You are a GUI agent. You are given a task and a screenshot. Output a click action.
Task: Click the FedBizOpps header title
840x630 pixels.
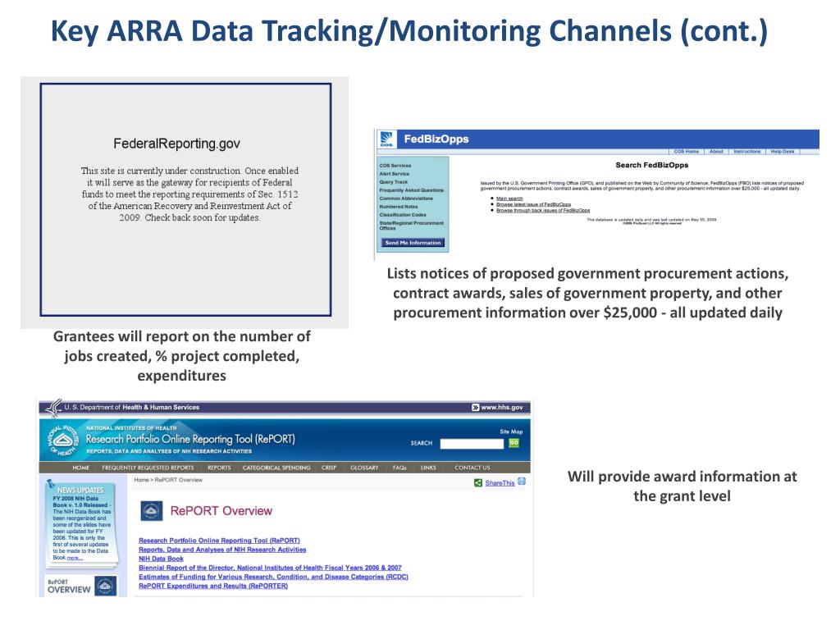(x=436, y=139)
